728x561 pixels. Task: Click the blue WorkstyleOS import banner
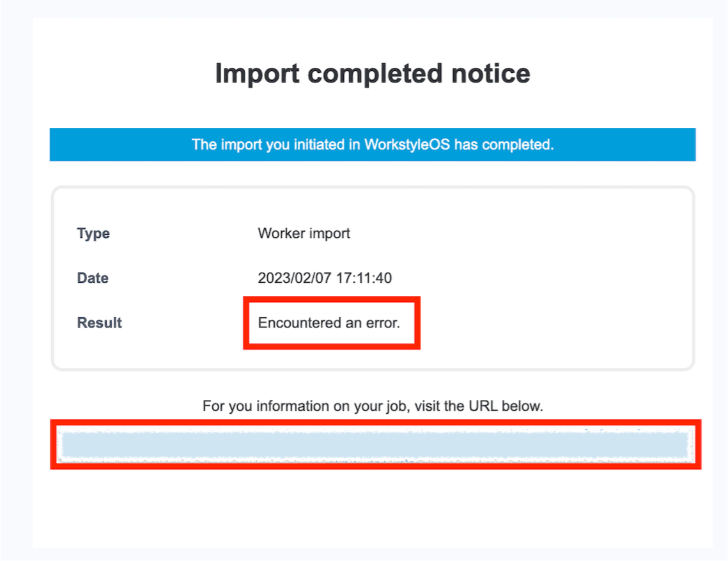373,145
